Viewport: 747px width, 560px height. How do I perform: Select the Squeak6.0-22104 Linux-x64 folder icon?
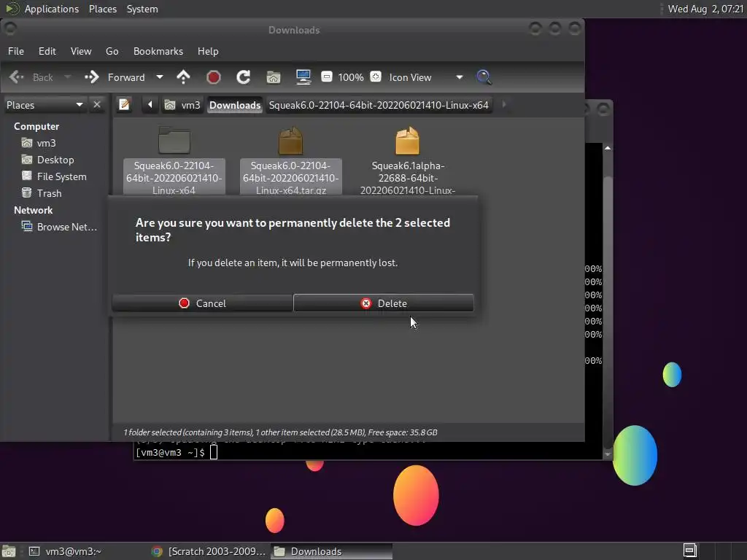(x=174, y=141)
